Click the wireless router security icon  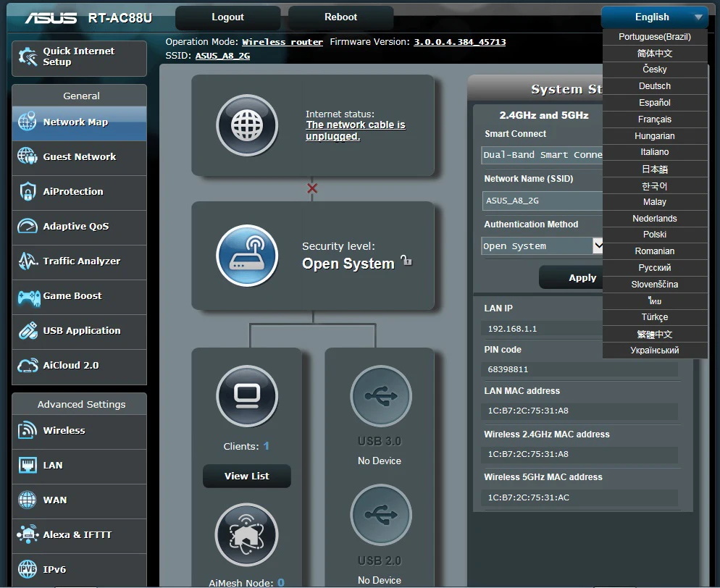[247, 256]
